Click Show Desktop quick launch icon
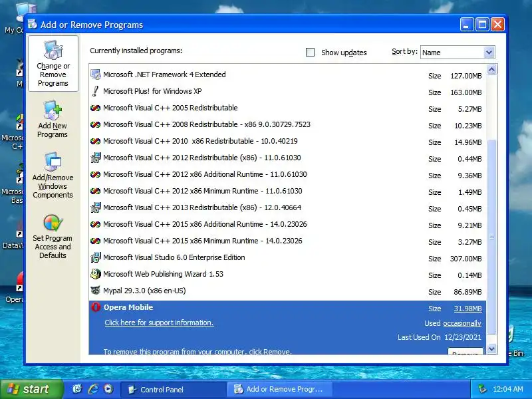The image size is (532, 399). click(77, 389)
